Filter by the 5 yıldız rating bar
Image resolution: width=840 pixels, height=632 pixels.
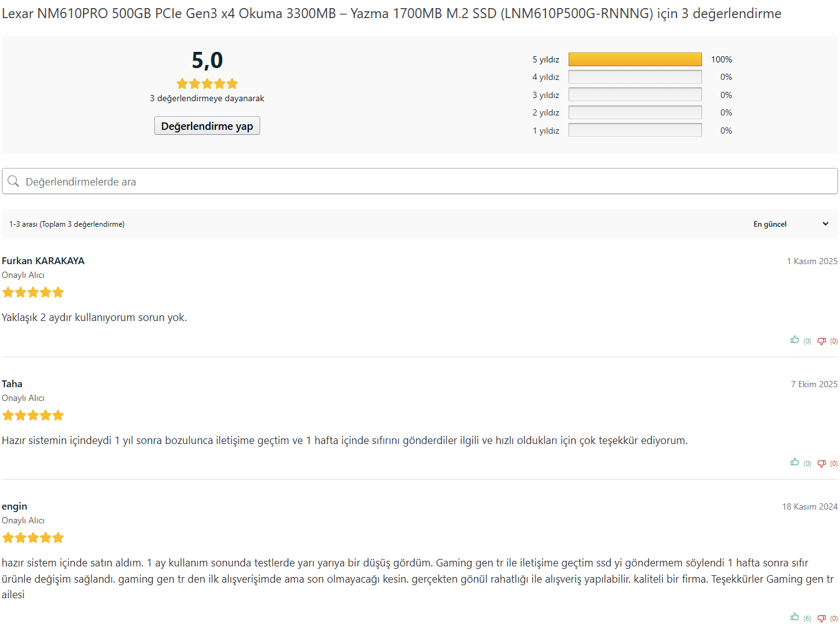click(x=635, y=59)
